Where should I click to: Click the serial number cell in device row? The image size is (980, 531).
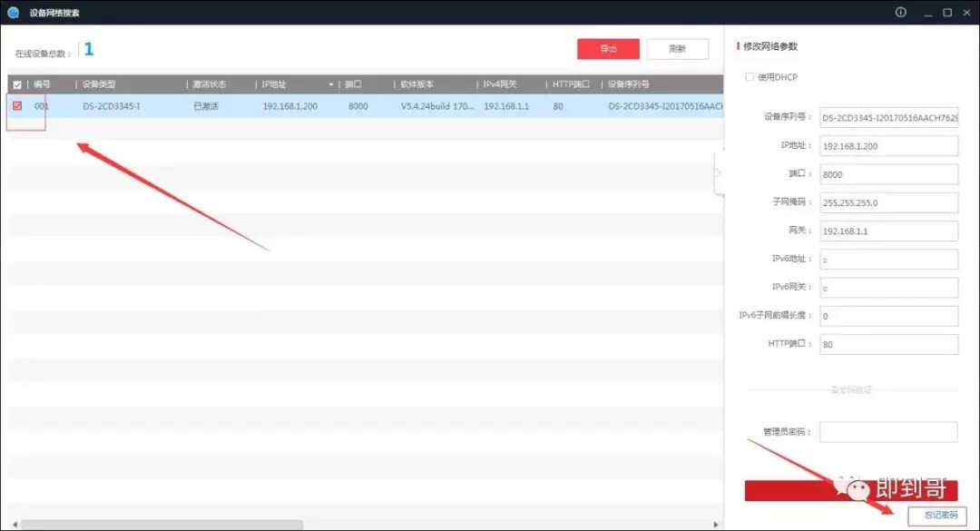pyautogui.click(x=666, y=106)
